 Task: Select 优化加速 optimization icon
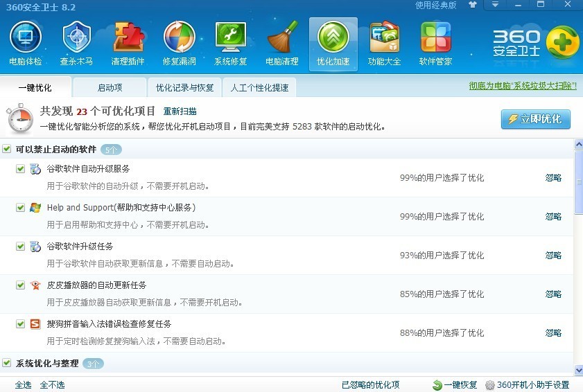(x=333, y=44)
